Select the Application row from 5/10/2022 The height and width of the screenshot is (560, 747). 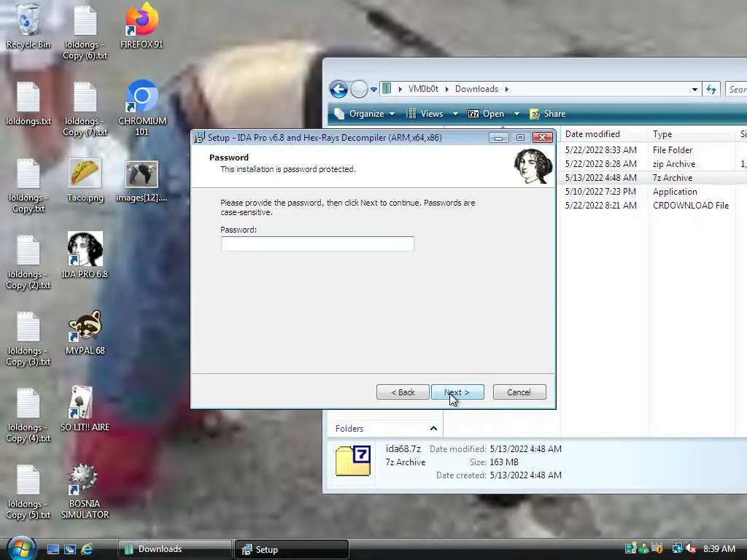point(654,192)
